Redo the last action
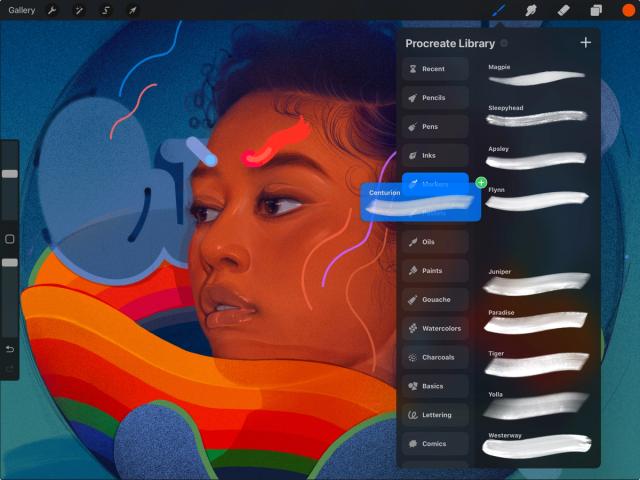Viewport: 640px width, 480px height. point(10,369)
